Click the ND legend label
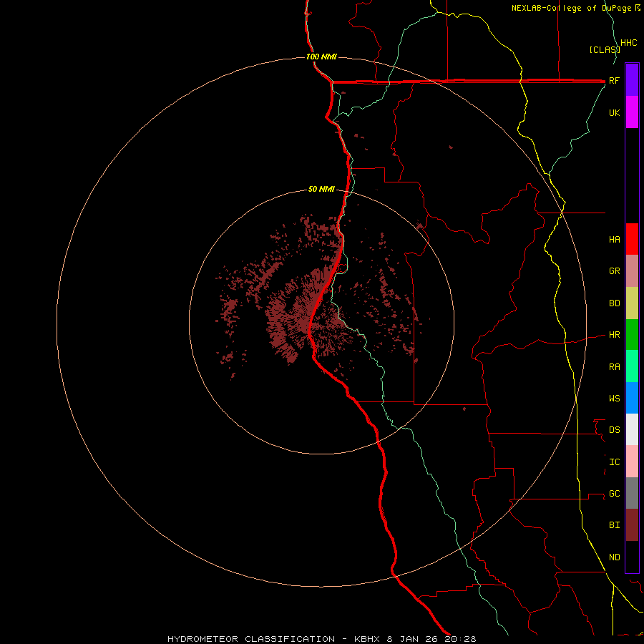 614,557
